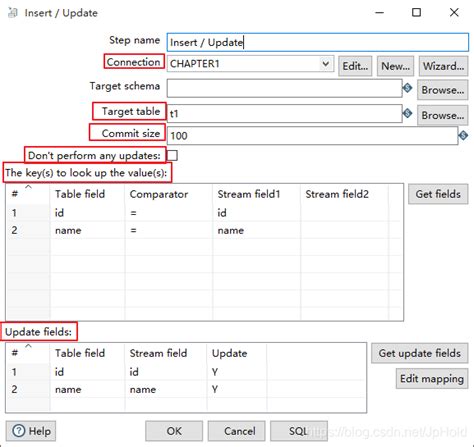This screenshot has height=447, width=474.
Task: Click the variable icon beside Commit size
Action: click(463, 136)
